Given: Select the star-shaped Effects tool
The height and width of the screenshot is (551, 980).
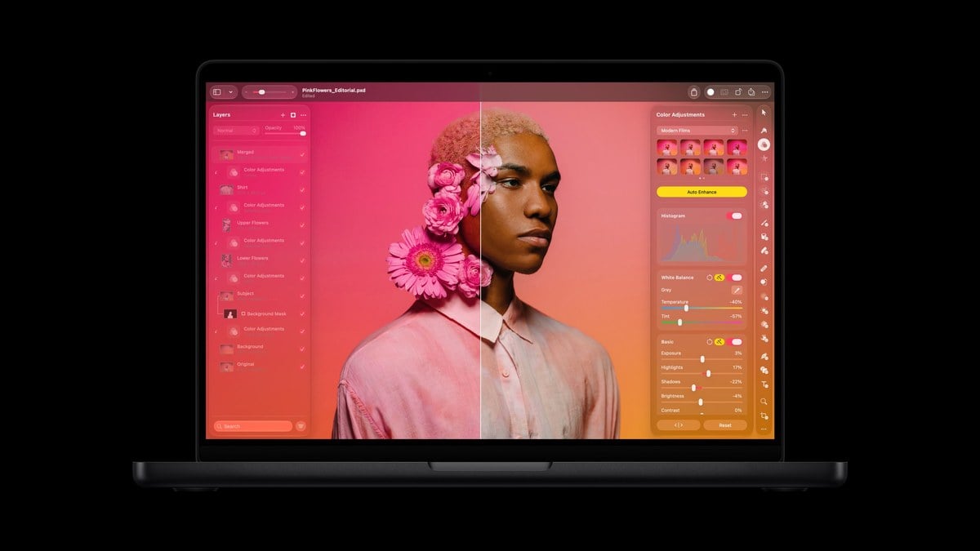Looking at the screenshot, I should pos(764,158).
